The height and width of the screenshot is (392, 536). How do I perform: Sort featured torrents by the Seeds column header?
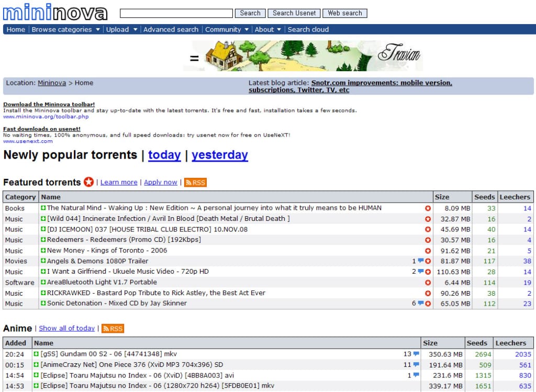pos(484,197)
